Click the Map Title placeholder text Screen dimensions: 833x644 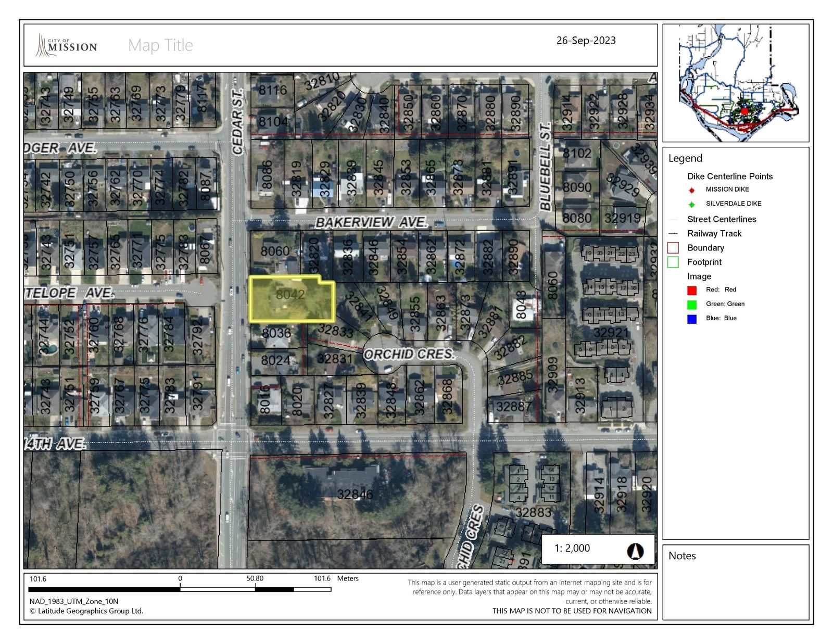[x=160, y=45]
